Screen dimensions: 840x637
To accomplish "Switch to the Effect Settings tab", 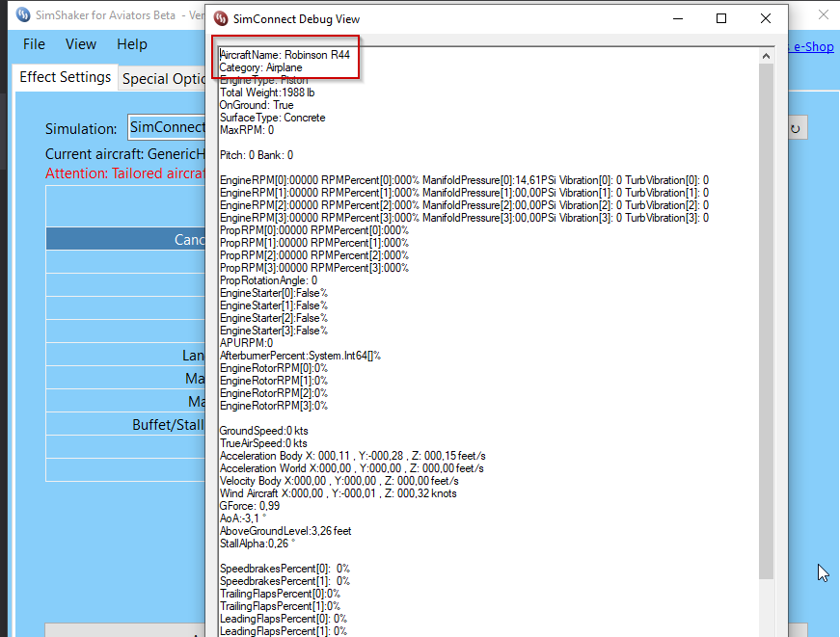I will (65, 77).
